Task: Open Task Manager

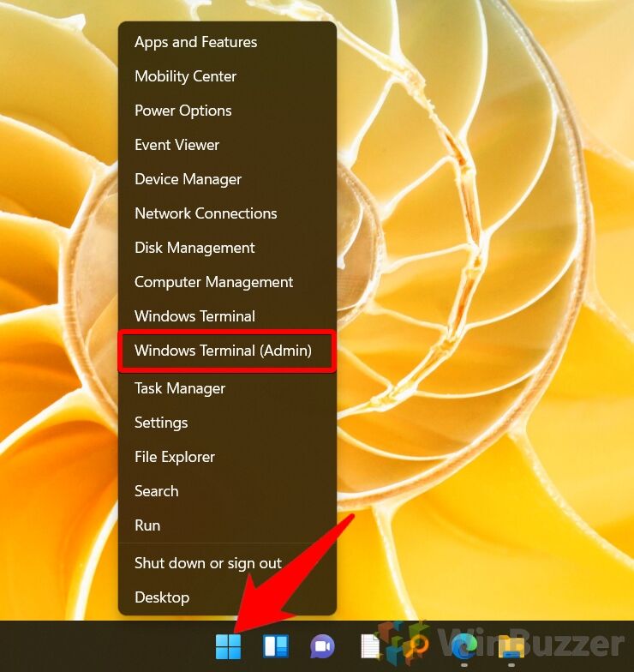Action: tap(227, 388)
